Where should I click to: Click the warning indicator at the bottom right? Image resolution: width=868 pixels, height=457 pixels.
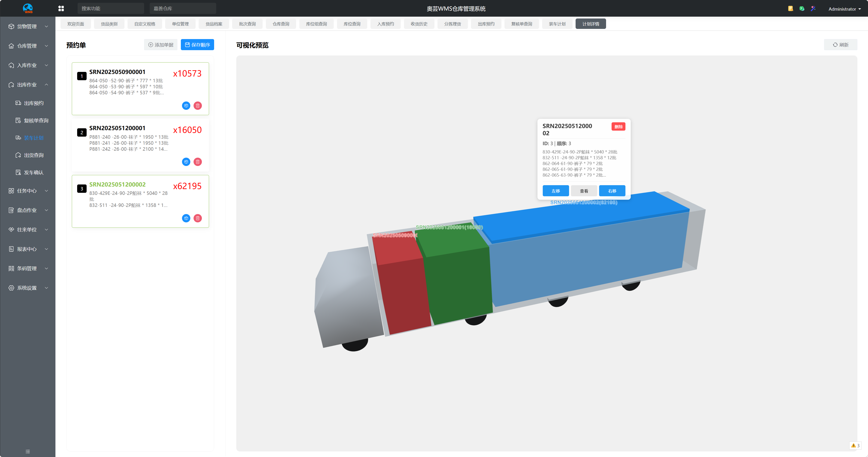(x=855, y=445)
